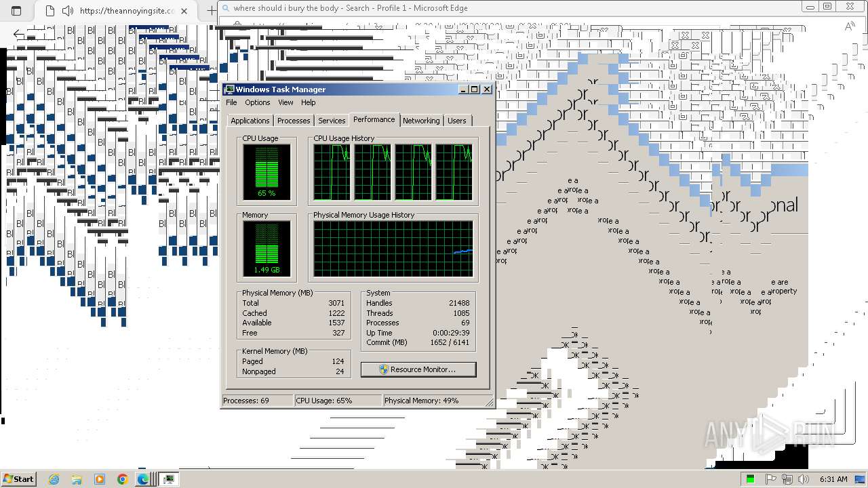Click the Edge tab audio speaker icon
The image size is (868, 488).
click(x=67, y=11)
